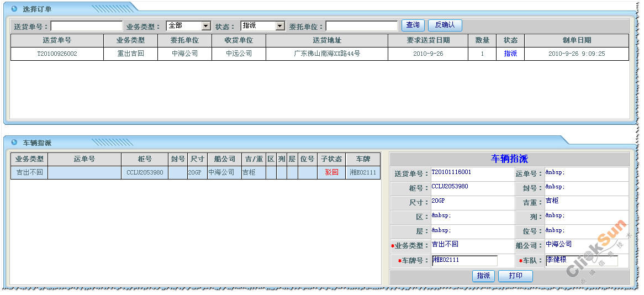Click the 车牌号 field containing 湘E02111
Viewport: 644px width, 295px height.
(x=464, y=261)
